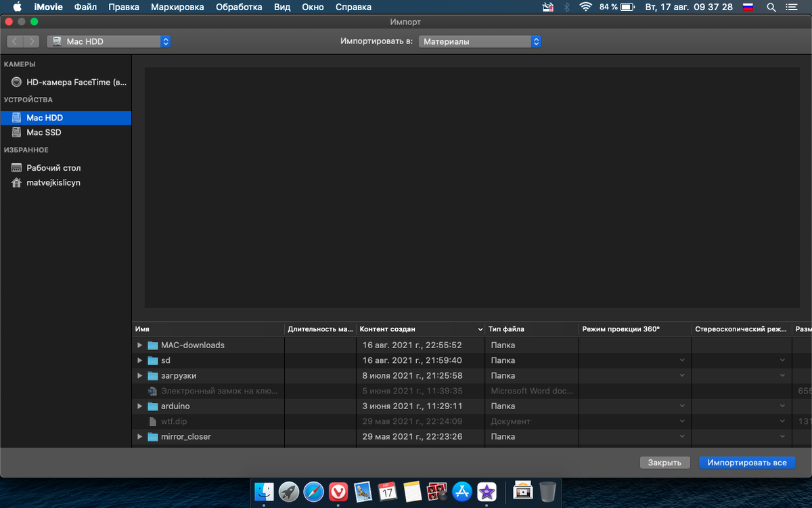Select Mac SSD device in sidebar

tap(66, 133)
